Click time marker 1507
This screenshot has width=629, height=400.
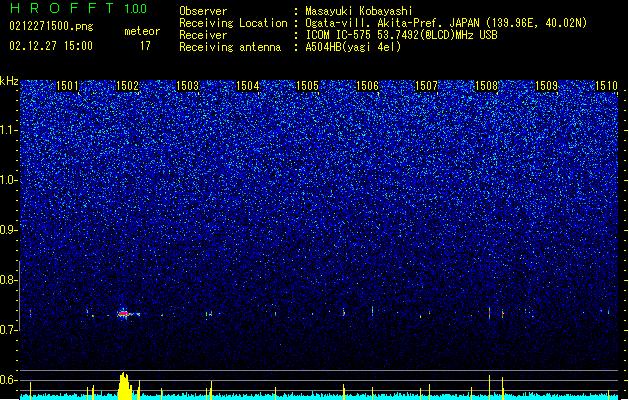pos(426,86)
